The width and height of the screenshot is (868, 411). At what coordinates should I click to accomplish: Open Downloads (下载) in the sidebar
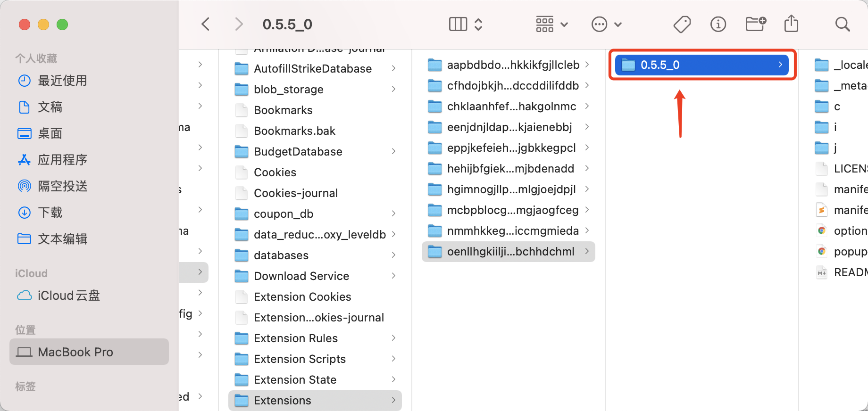(x=50, y=213)
